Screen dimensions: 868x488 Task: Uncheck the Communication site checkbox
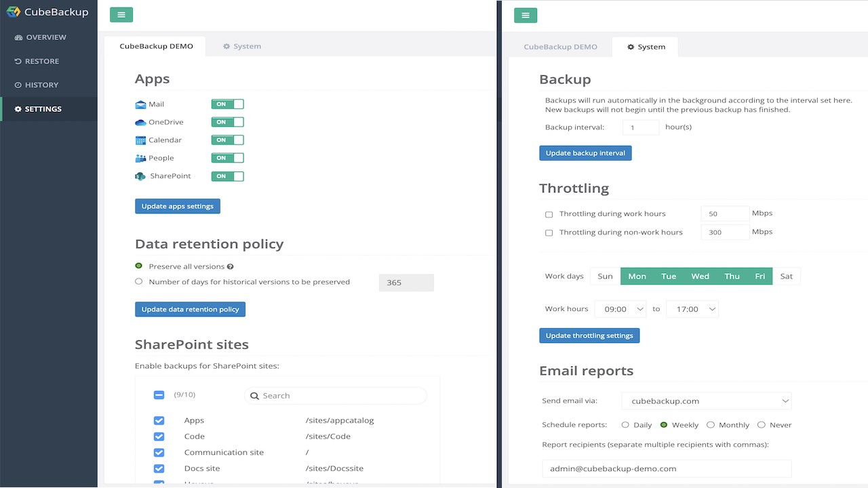[159, 453]
